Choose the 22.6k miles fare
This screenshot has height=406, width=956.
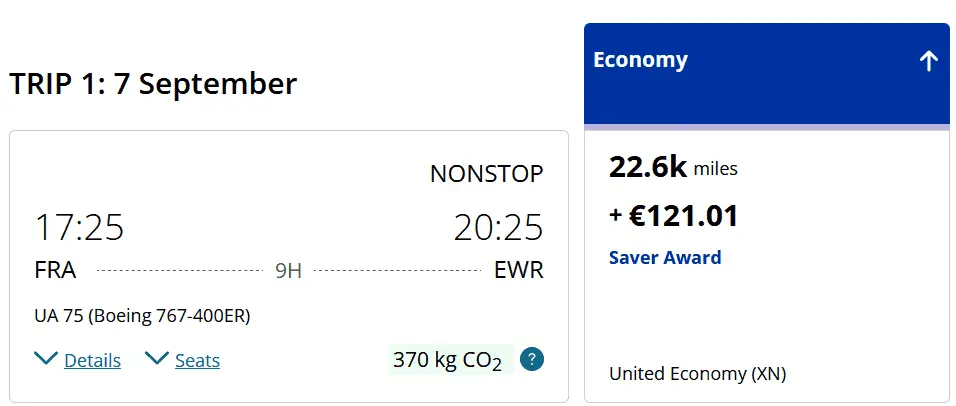672,167
